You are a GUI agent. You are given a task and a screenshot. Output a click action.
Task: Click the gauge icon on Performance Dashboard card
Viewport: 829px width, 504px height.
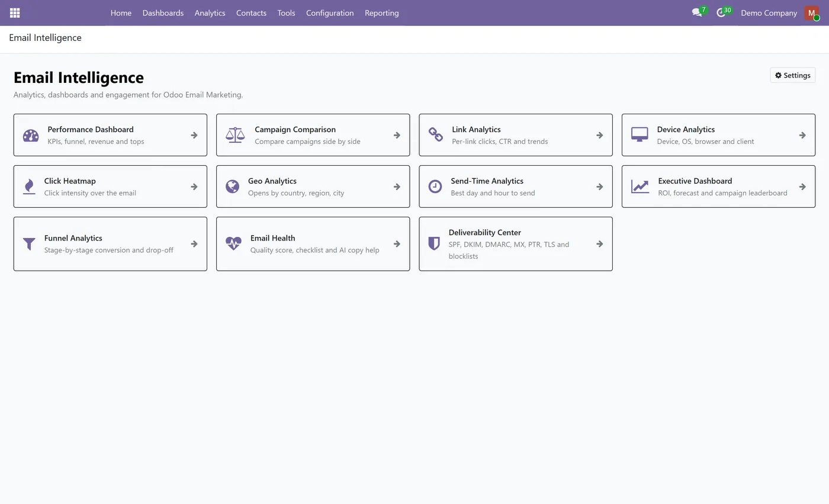pyautogui.click(x=31, y=136)
